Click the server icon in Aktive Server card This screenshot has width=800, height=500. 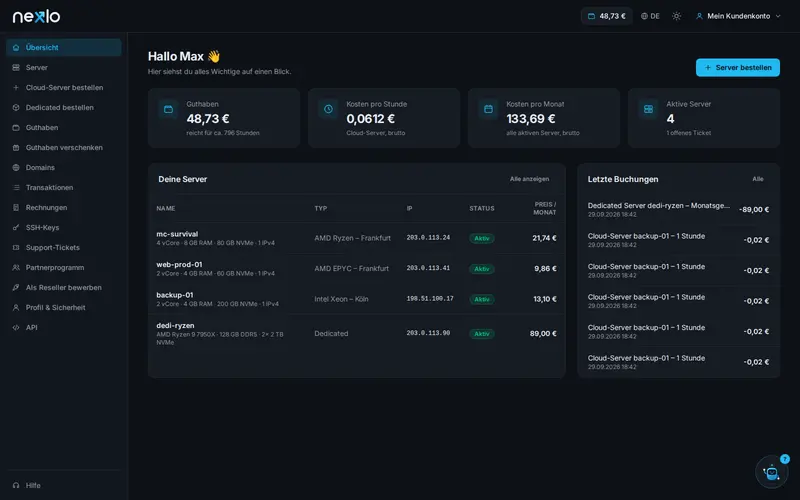pos(648,109)
